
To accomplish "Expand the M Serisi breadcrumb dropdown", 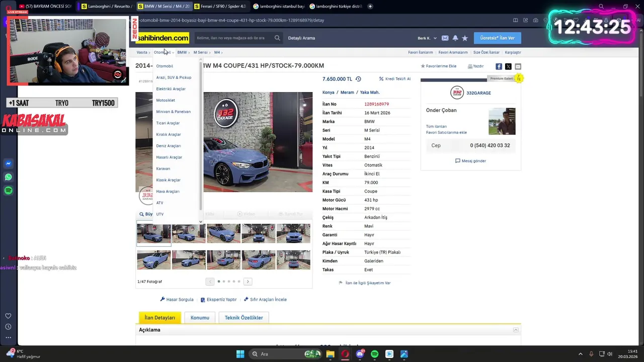I will point(201,52).
